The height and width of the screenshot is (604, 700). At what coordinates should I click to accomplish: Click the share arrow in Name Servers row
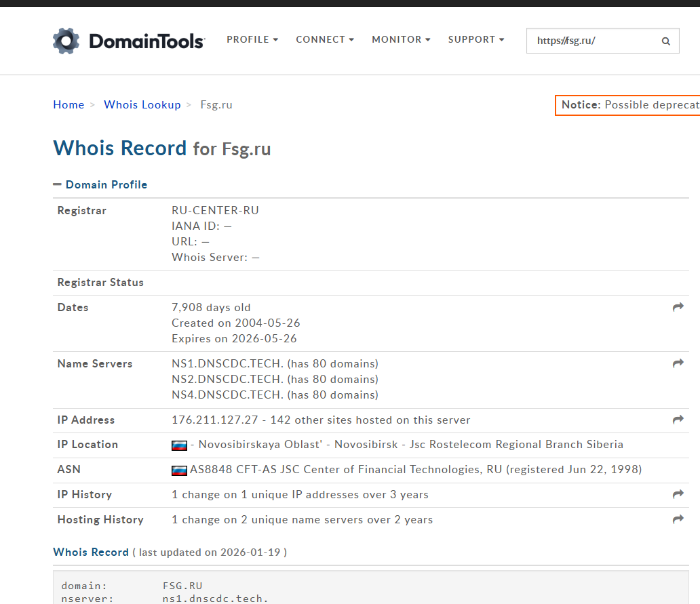678,364
